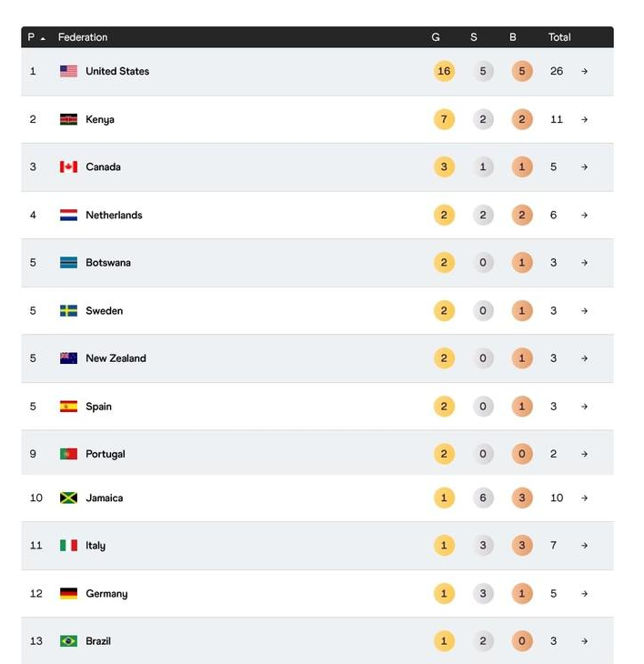This screenshot has width=644, height=664.
Task: Expand the Netherlands row arrow
Action: click(584, 216)
